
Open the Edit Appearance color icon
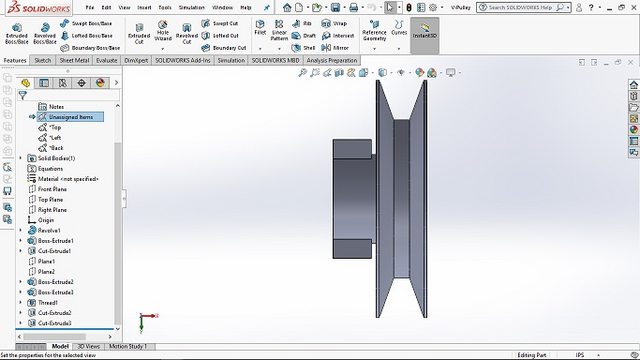tap(419, 73)
